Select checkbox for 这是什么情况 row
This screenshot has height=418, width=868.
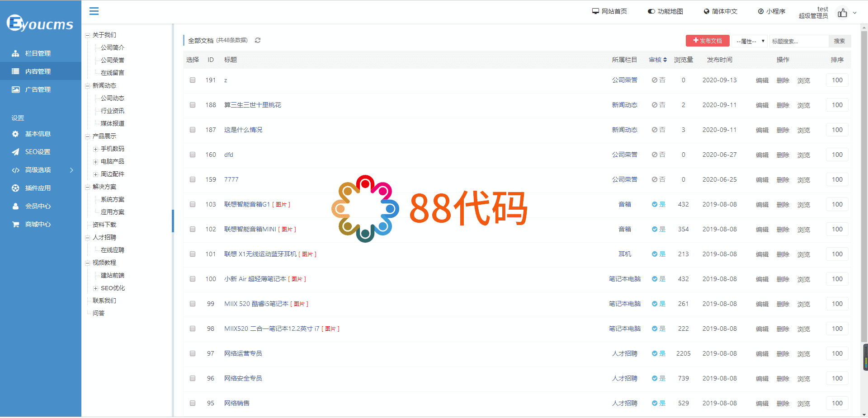[x=193, y=130]
